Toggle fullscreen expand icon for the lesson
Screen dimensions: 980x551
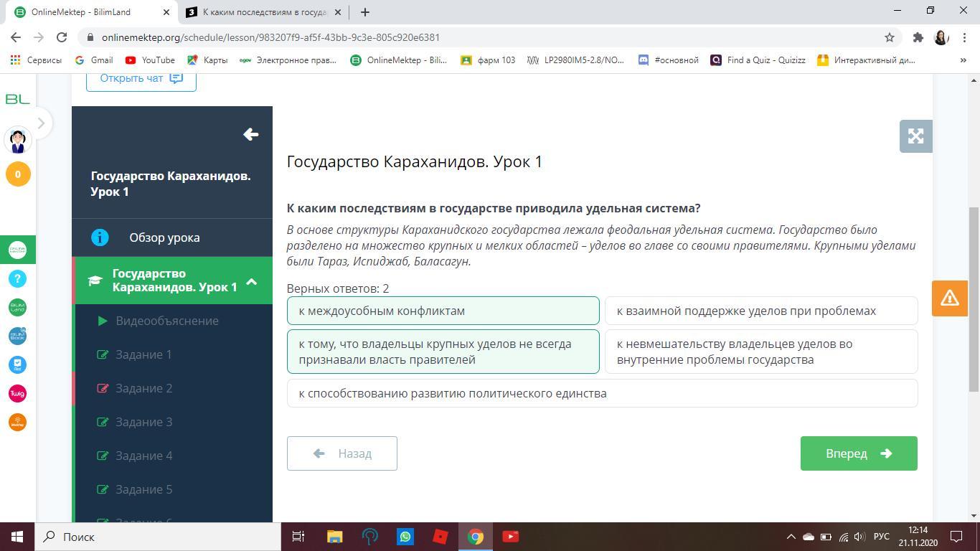pyautogui.click(x=915, y=136)
